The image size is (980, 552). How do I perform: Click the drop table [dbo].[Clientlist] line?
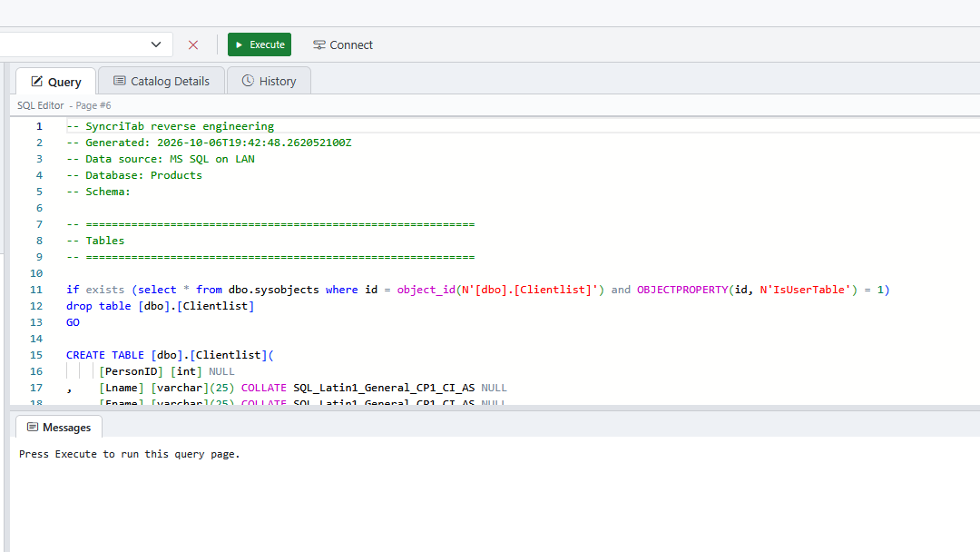[x=160, y=306]
